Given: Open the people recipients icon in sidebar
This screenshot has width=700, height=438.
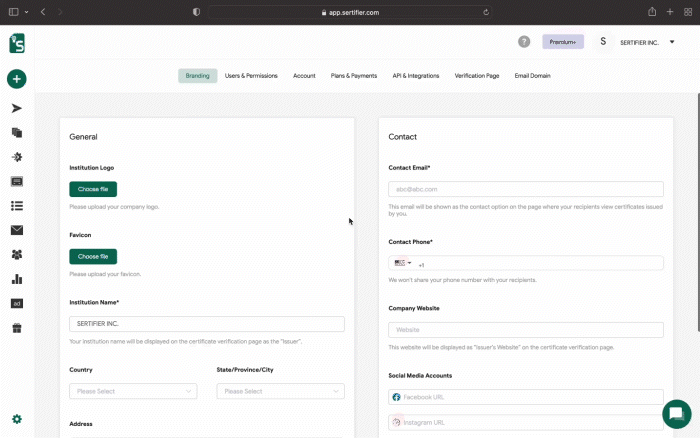Looking at the screenshot, I should coord(17,254).
